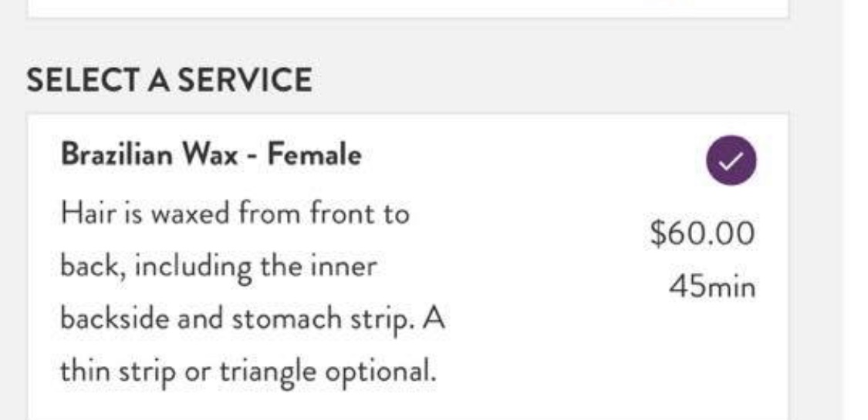Click the SELECT A SERVICE heading
Image resolution: width=868 pixels, height=420 pixels.
[169, 80]
